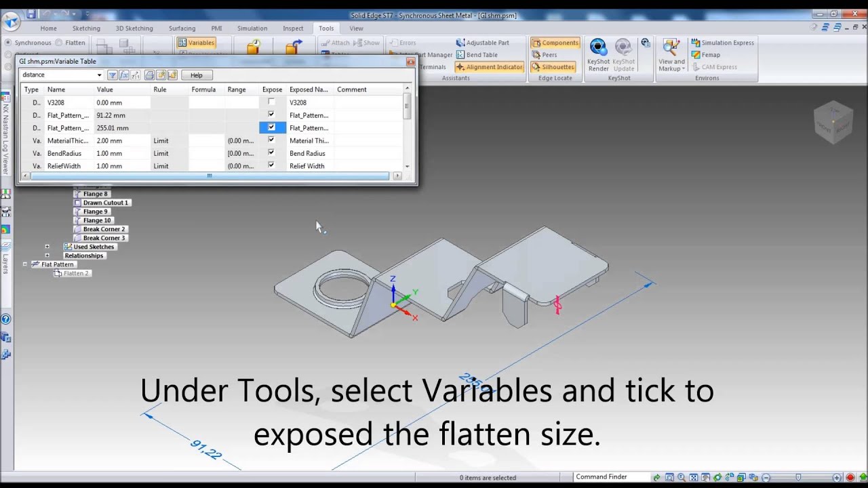Toggle the Components edge locate button
Image resolution: width=868 pixels, height=488 pixels.
pyautogui.click(x=555, y=43)
